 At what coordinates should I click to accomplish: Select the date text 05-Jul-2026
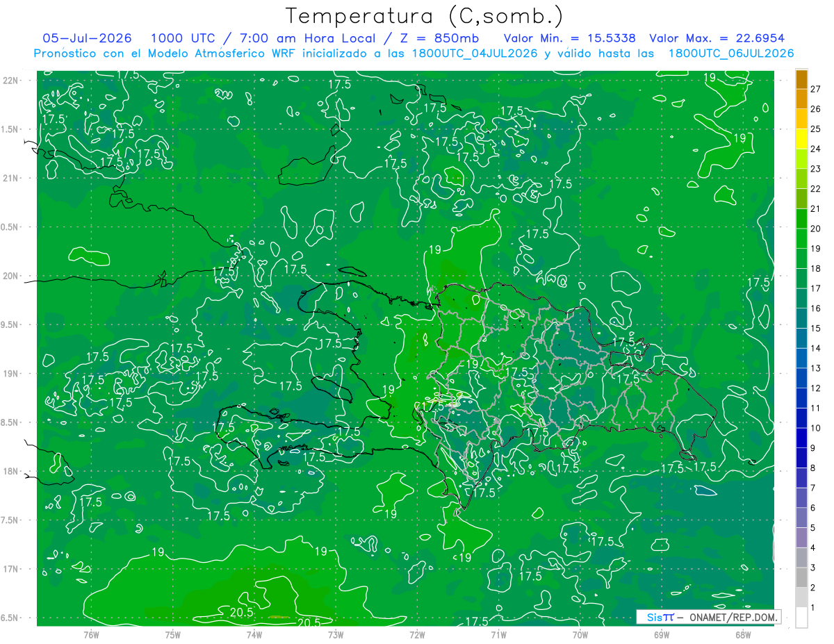[87, 38]
